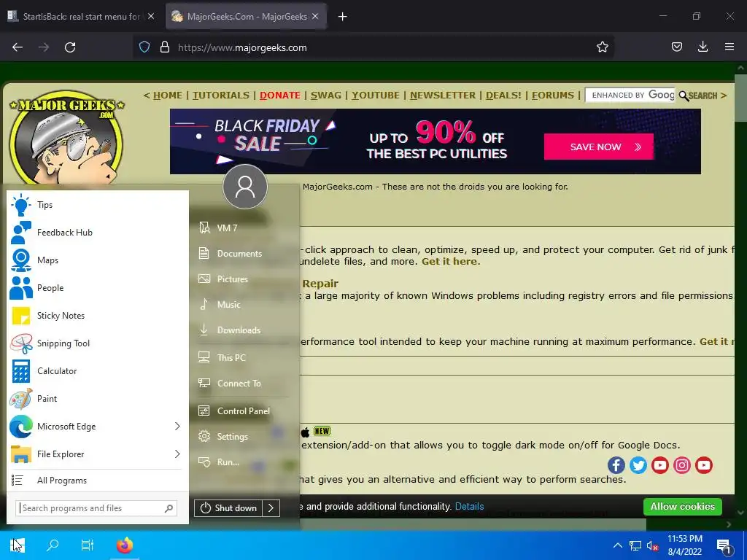Expand Microsoft Edge jump list arrow
Image resolution: width=747 pixels, height=560 pixels.
pos(177,426)
